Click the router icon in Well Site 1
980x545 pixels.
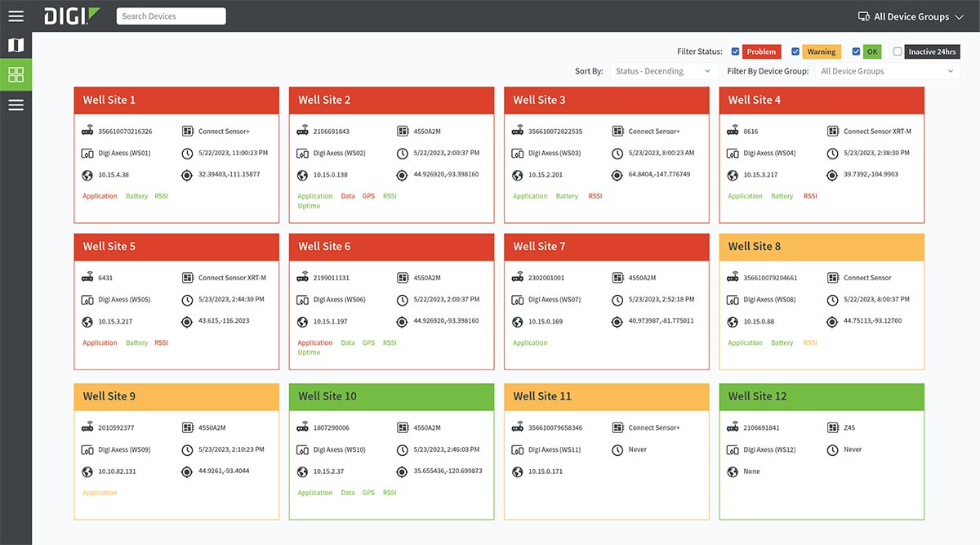pyautogui.click(x=87, y=131)
